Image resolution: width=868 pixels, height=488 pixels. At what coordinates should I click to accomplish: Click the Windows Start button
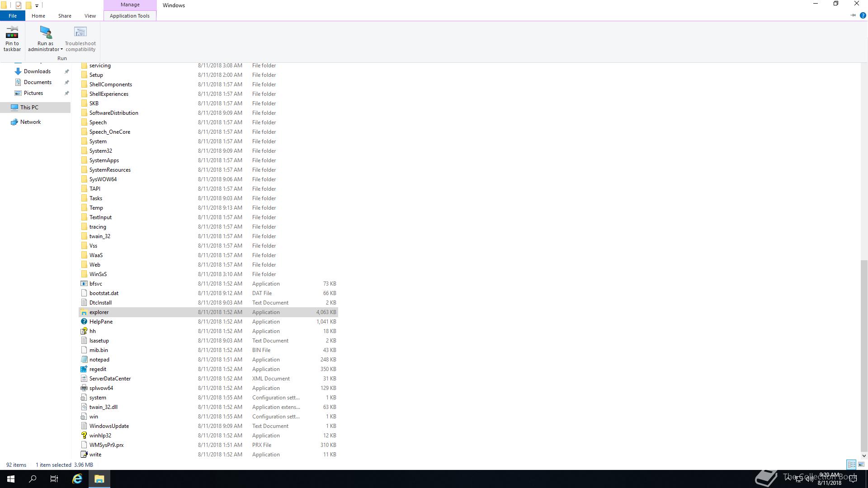[11, 479]
